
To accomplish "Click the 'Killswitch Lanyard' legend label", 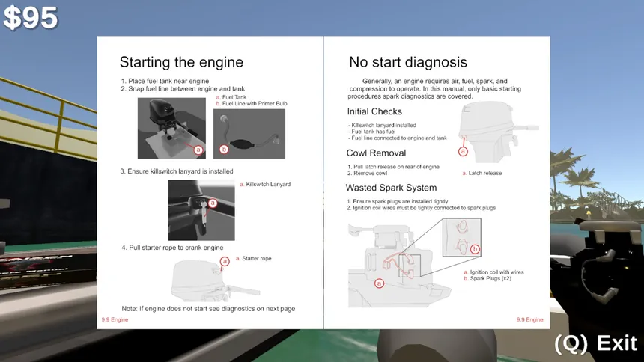I will tap(265, 184).
